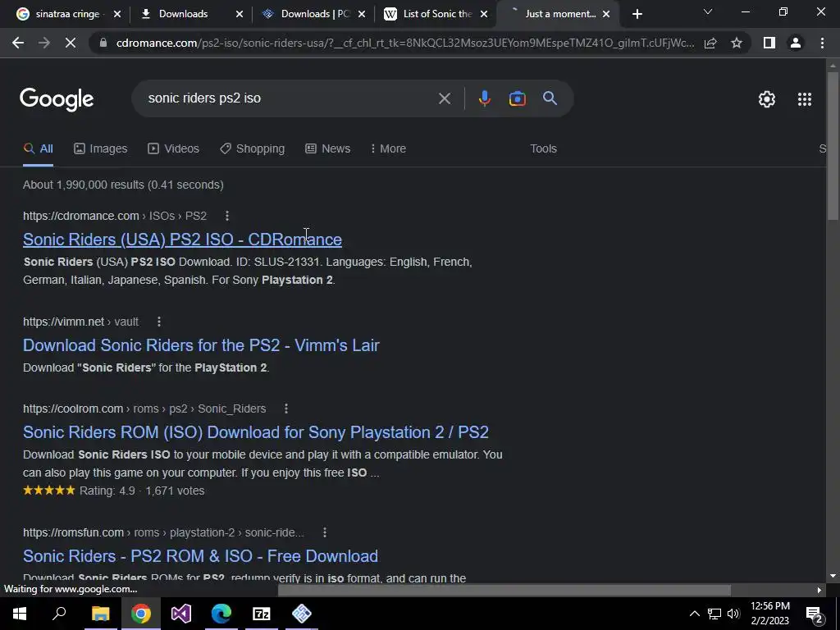Open 'Sonic Riders ROM (ISO) Download' coolrom link
This screenshot has width=840, height=630.
tap(256, 432)
